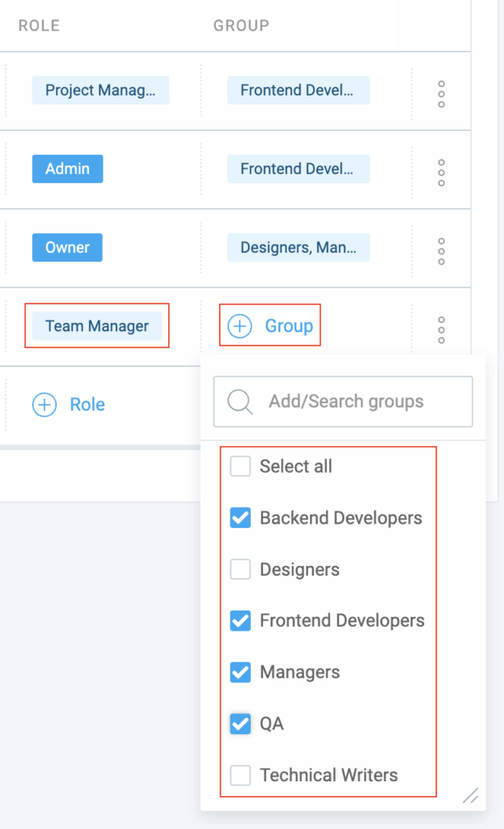Screen dimensions: 504x829
Task: Check the Select all checkbox
Action: pos(240,466)
